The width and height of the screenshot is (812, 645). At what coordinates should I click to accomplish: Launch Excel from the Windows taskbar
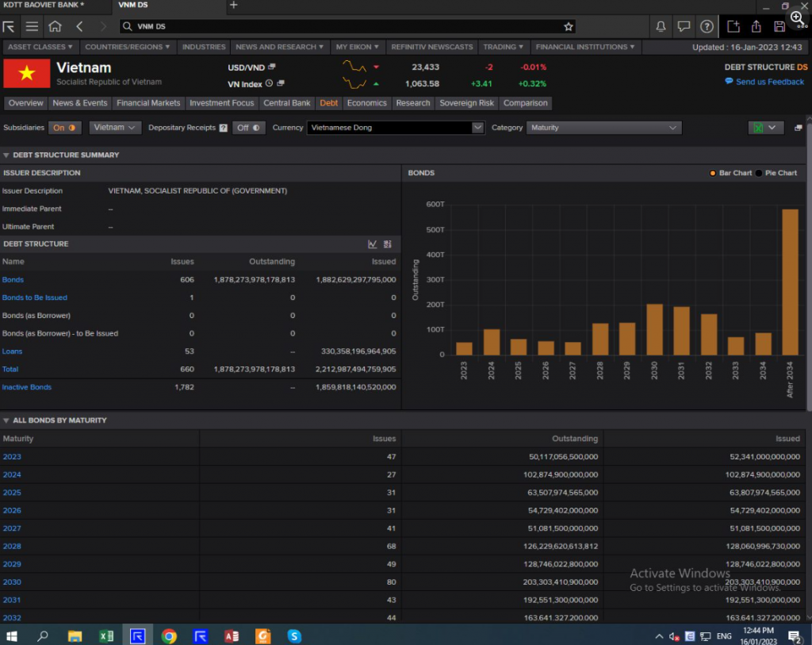(105, 635)
